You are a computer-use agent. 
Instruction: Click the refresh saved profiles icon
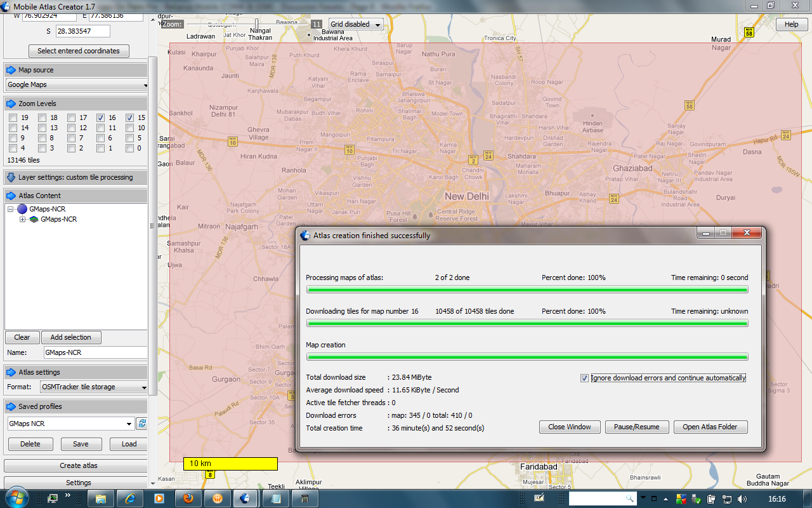142,424
